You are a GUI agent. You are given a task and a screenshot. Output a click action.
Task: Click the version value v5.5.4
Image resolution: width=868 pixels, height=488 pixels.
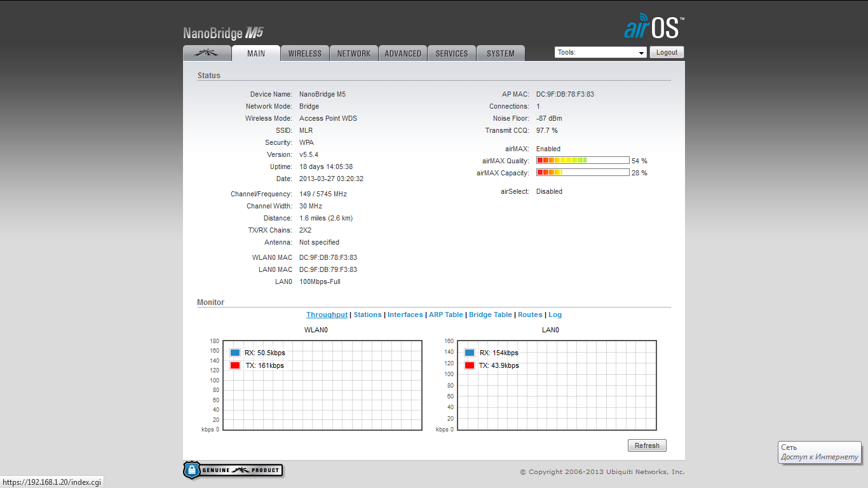coord(309,154)
